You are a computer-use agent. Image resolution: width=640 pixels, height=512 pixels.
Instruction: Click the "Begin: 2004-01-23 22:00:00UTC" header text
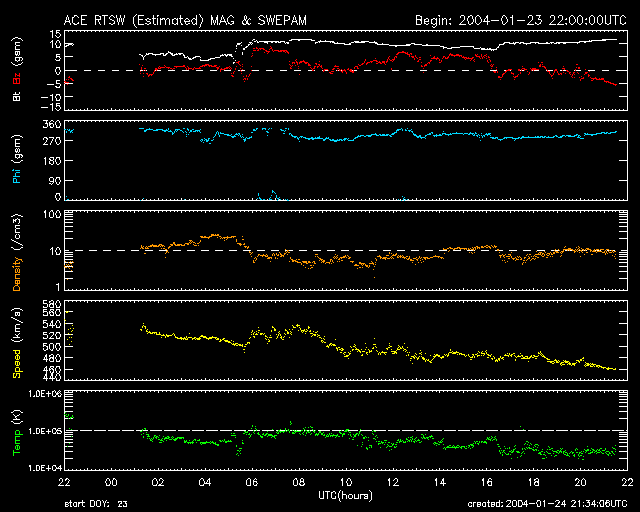point(521,20)
